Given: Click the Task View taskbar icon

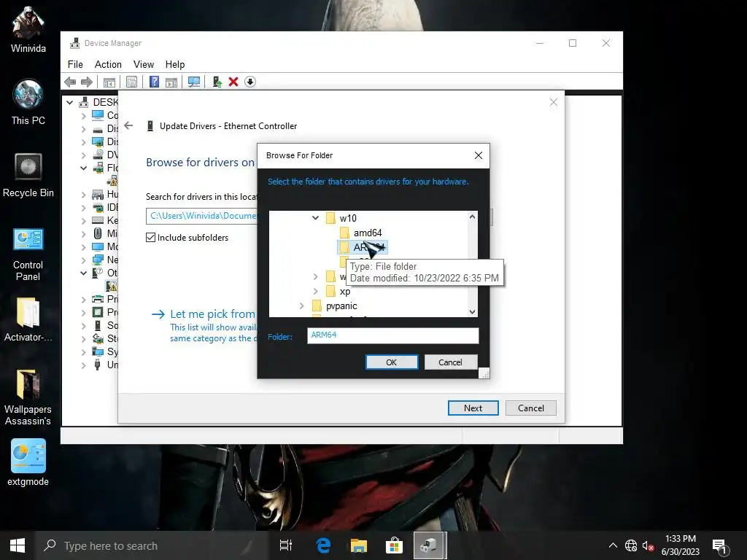Looking at the screenshot, I should click(x=286, y=545).
